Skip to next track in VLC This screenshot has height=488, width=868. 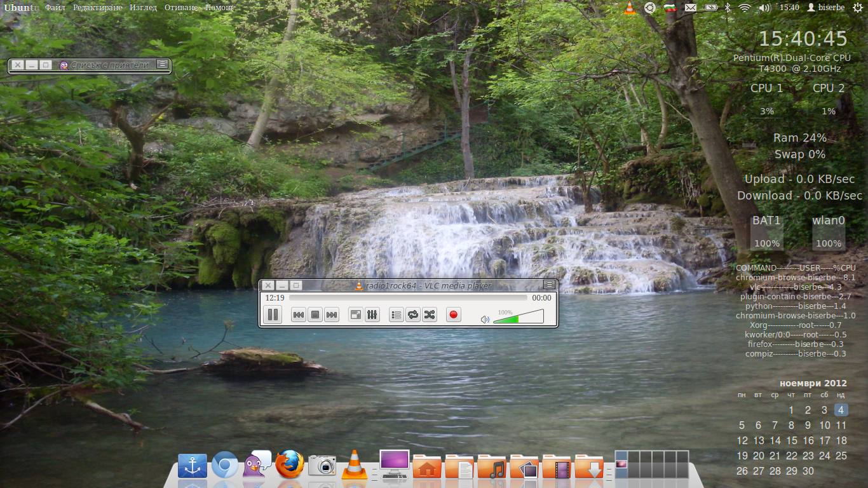coord(332,315)
